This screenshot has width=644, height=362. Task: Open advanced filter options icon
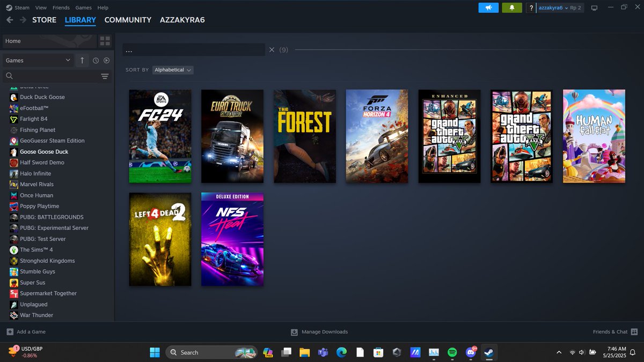[105, 76]
